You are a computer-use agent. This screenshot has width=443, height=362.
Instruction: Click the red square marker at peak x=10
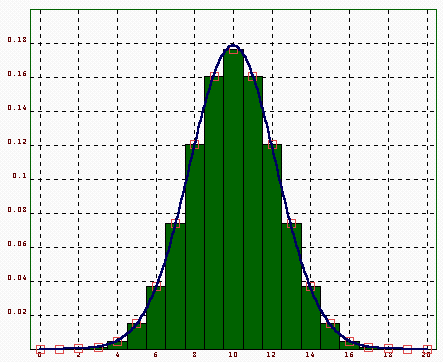click(x=233, y=49)
